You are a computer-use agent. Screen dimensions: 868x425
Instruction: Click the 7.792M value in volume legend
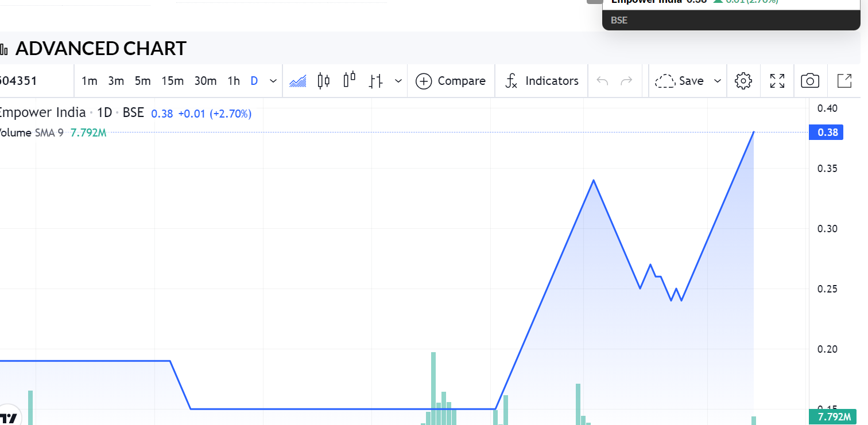pyautogui.click(x=88, y=133)
